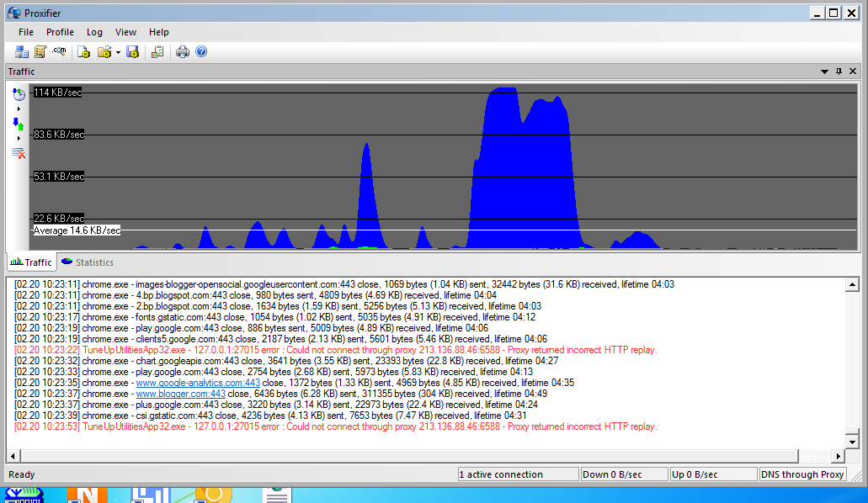
Task: Open the Profile menu
Action: [60, 32]
